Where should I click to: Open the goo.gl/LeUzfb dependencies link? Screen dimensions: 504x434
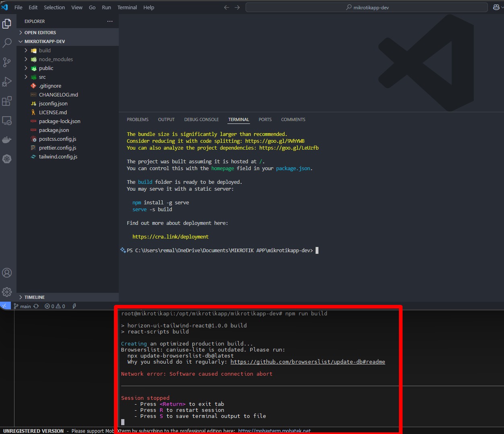(x=289, y=148)
